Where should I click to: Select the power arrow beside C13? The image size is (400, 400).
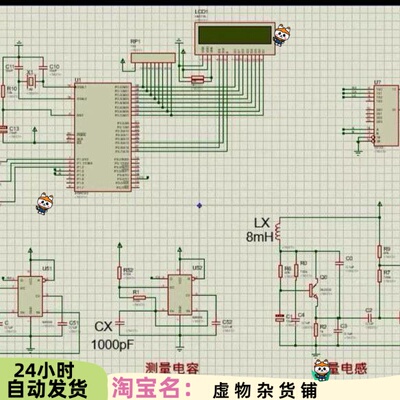(x=35, y=130)
